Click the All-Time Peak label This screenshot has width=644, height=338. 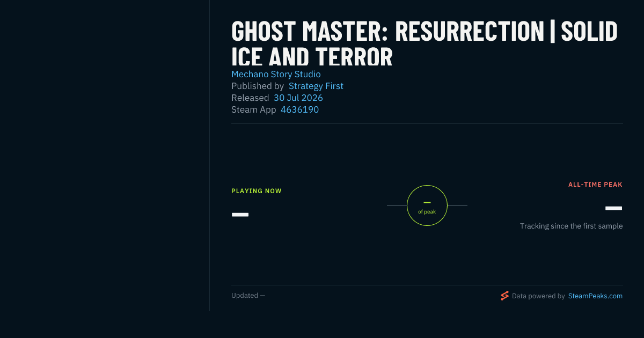[595, 185]
